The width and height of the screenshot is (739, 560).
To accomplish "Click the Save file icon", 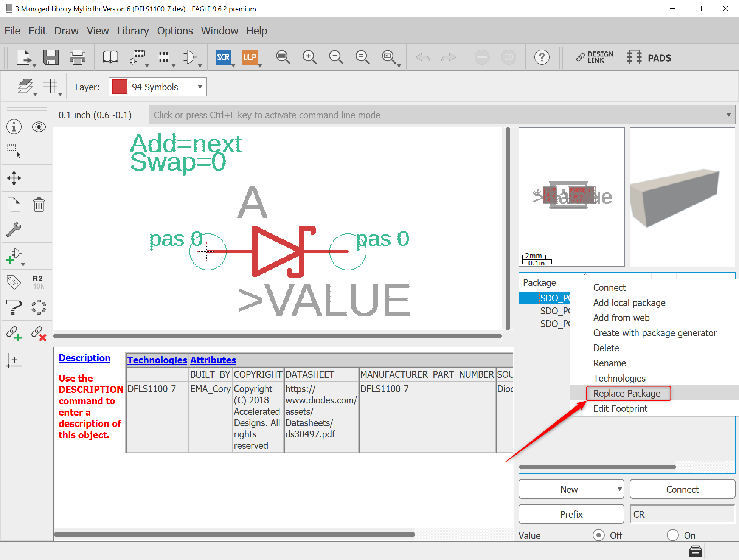I will click(51, 57).
